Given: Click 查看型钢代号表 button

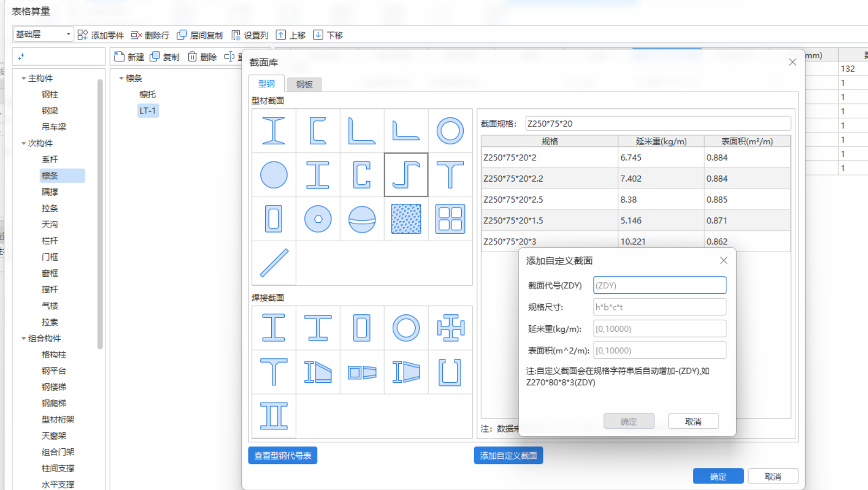Looking at the screenshot, I should pos(283,456).
